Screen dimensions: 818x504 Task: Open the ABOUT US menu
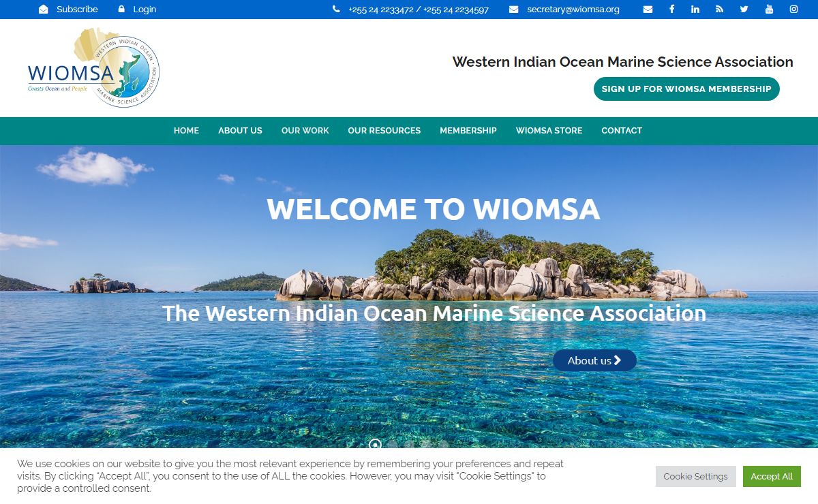(x=240, y=131)
